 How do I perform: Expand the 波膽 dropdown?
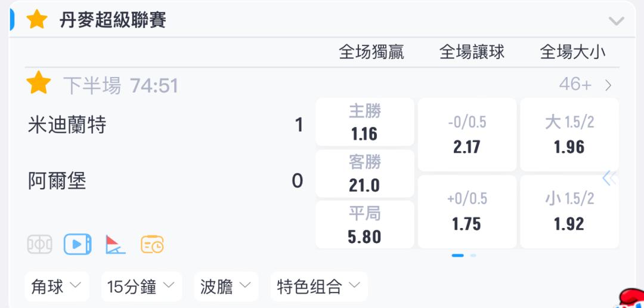pyautogui.click(x=226, y=286)
